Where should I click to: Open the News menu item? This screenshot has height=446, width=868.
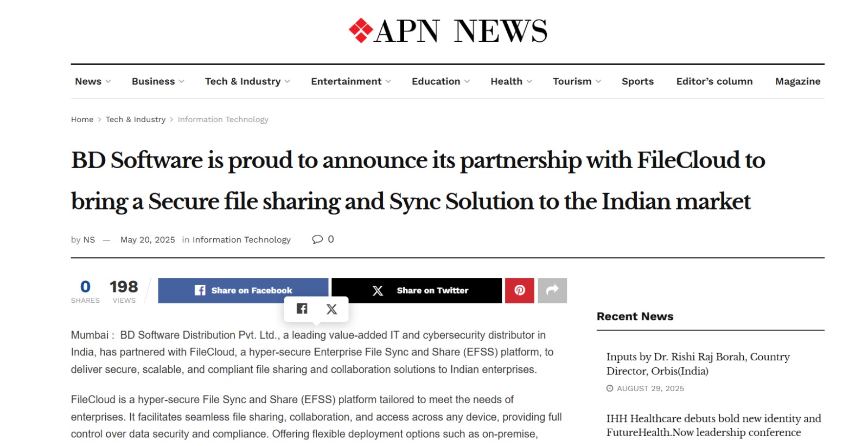click(x=88, y=81)
